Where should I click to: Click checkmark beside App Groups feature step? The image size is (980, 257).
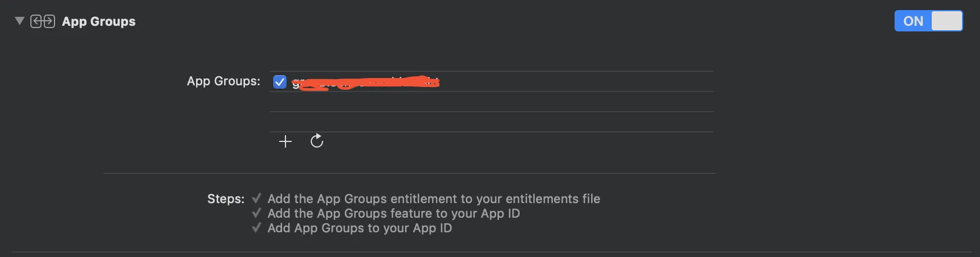257,213
